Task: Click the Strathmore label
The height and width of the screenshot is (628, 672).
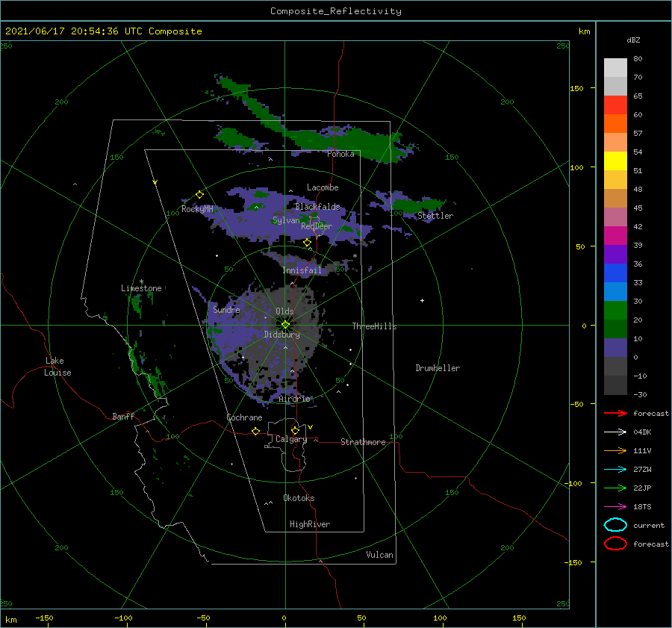Action: pos(363,442)
